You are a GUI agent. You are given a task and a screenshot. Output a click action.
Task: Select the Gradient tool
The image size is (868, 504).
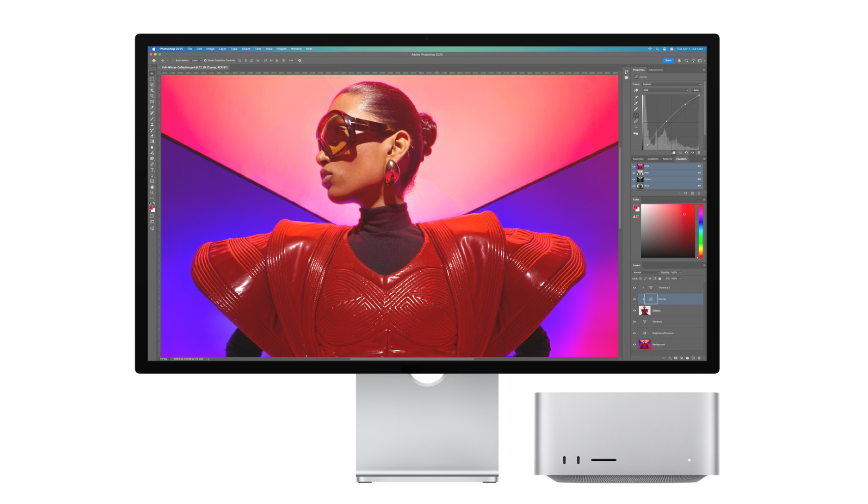click(x=152, y=141)
